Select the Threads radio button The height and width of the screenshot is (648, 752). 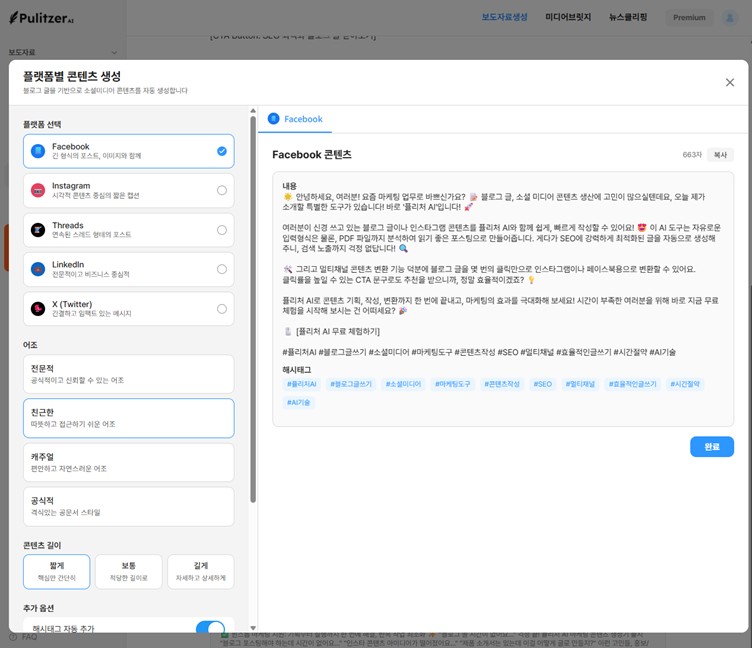[x=222, y=230]
